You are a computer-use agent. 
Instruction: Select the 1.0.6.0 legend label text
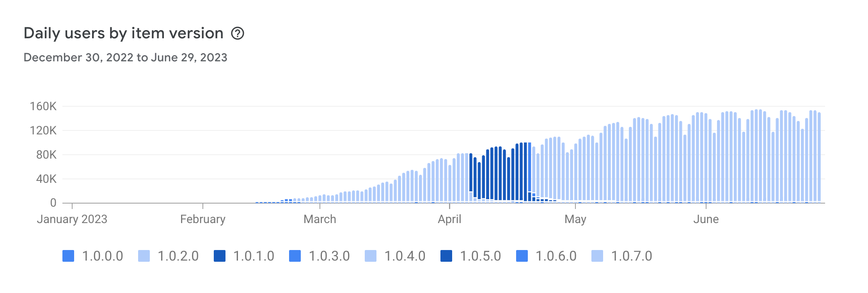click(556, 256)
